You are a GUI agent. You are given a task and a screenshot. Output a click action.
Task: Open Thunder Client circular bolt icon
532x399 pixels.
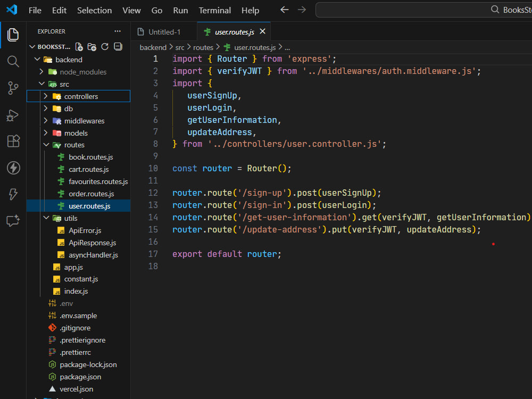[13, 168]
